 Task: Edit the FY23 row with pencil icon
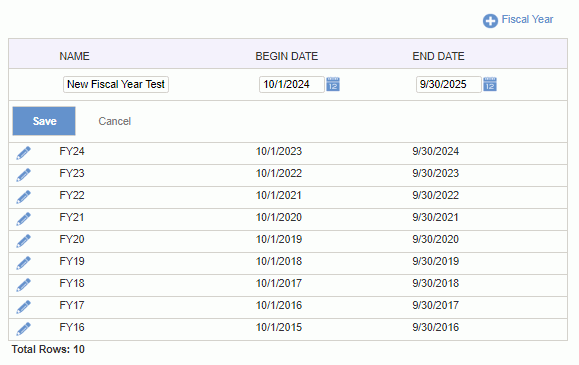tap(23, 175)
